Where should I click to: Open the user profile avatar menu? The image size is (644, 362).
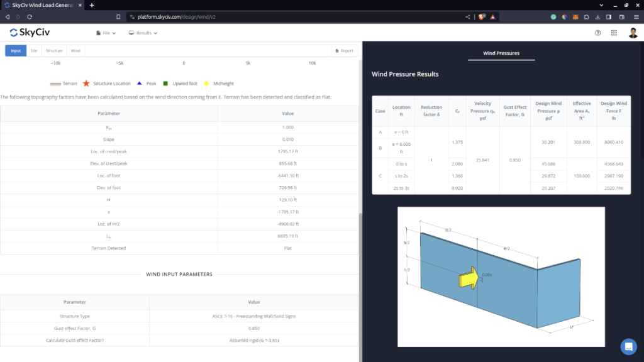pyautogui.click(x=633, y=33)
